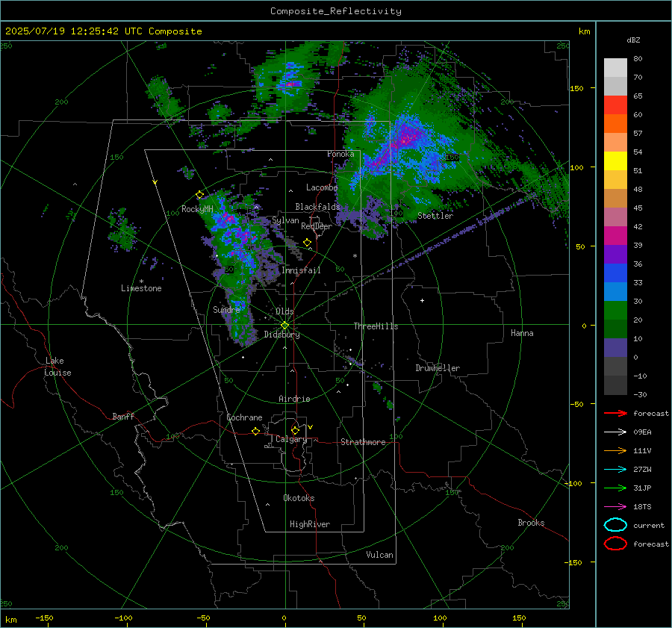672x628 pixels.
Task: Click the white plus marker west of Hanna
Action: 422,300
